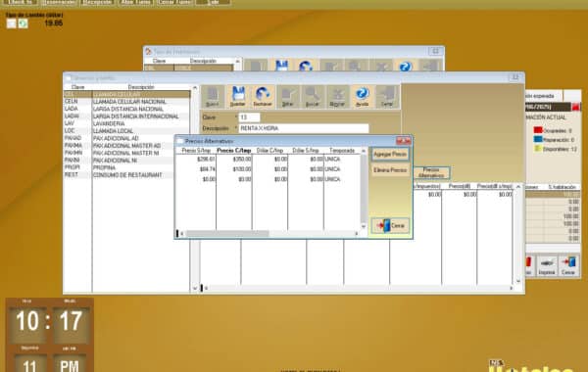Click the Agregar Precio button

point(390,155)
